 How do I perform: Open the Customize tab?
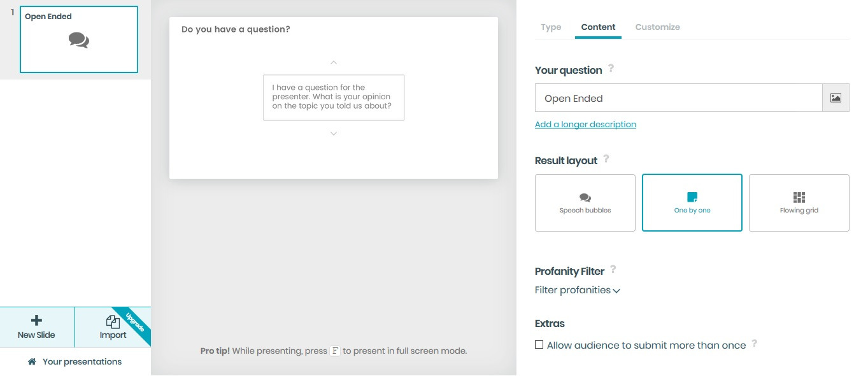657,27
